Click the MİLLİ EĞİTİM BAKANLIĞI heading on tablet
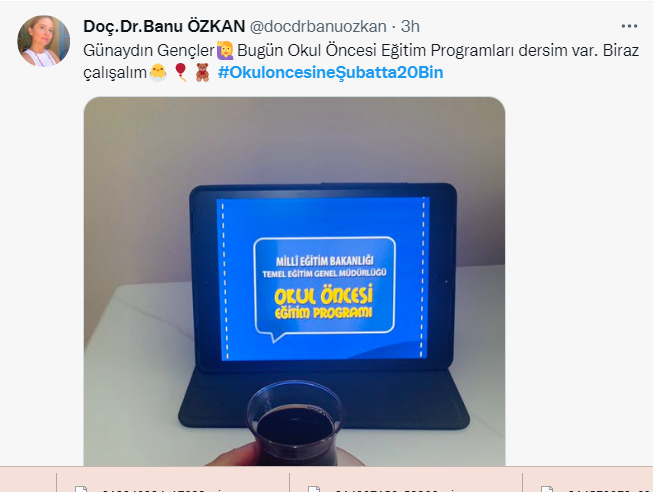Image resolution: width=653 pixels, height=492 pixels. tap(324, 261)
